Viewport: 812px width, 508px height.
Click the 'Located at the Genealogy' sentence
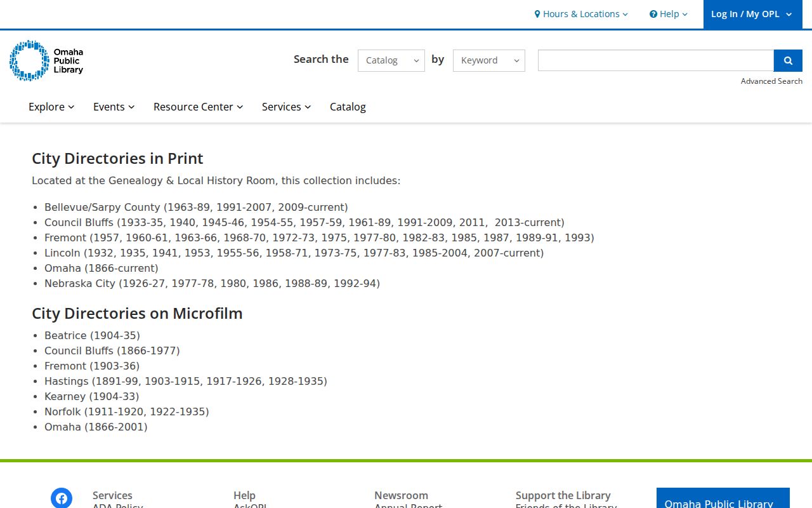coord(216,180)
